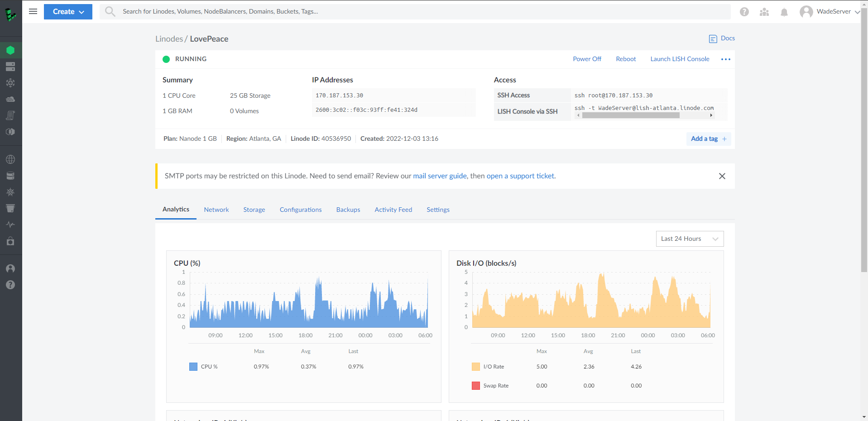Click Reboot
The height and width of the screenshot is (421, 868).
pyautogui.click(x=626, y=59)
